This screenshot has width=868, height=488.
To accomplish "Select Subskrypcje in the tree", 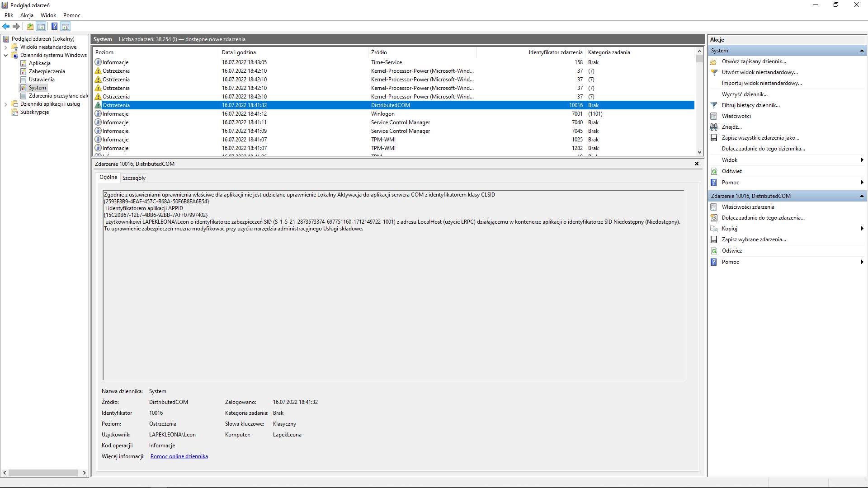I will [x=34, y=112].
